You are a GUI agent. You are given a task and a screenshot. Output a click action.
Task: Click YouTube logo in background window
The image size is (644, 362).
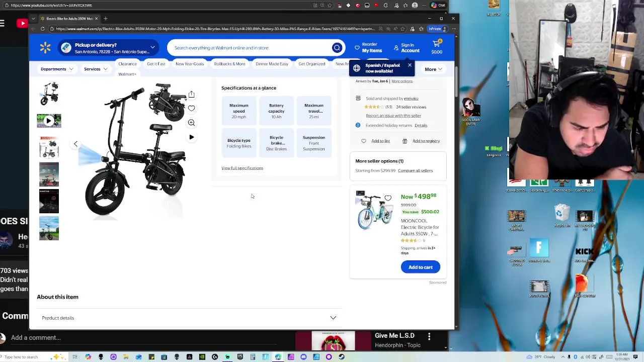tap(23, 23)
